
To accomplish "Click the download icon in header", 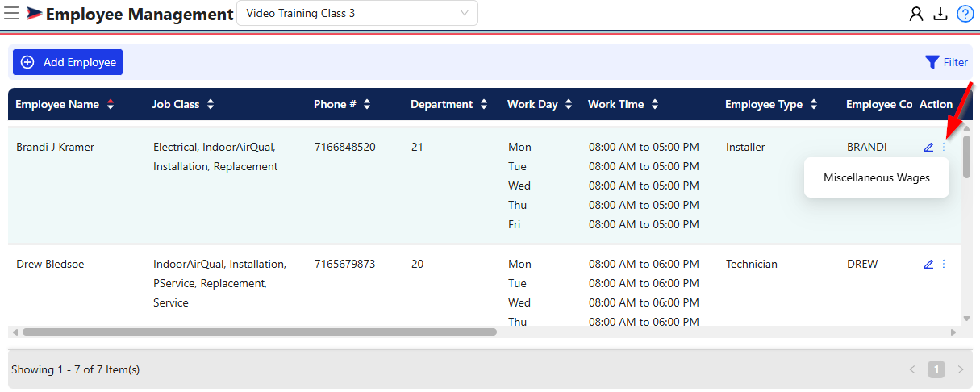I will (x=940, y=14).
